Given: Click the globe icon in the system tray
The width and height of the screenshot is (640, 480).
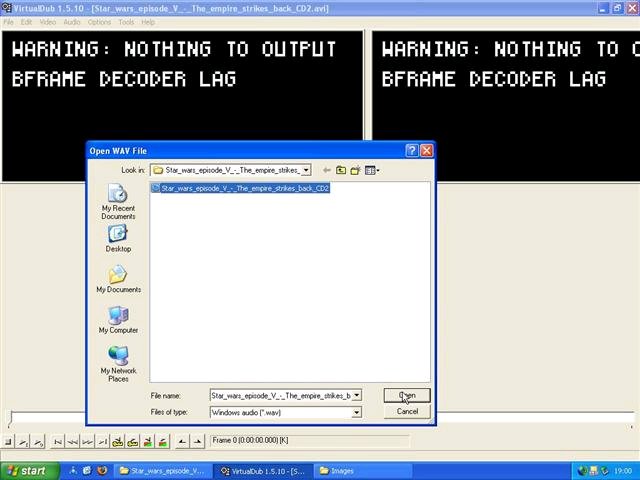Looking at the screenshot, I should (x=582, y=471).
